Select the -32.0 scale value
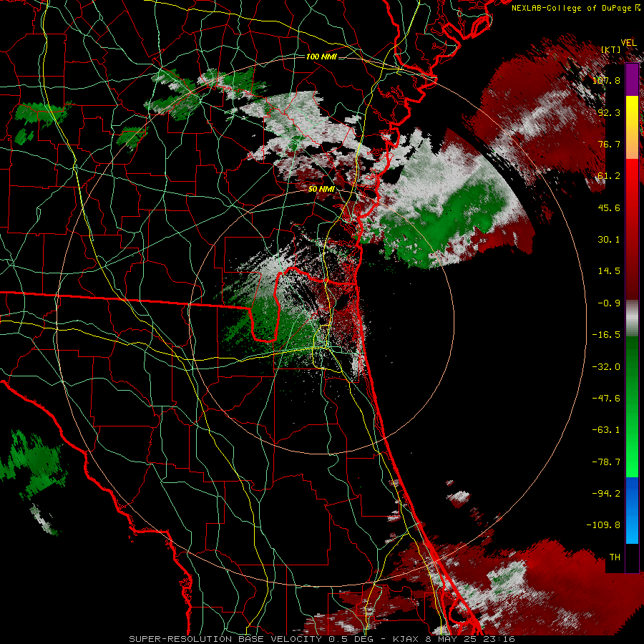This screenshot has height=644, width=644. click(606, 367)
